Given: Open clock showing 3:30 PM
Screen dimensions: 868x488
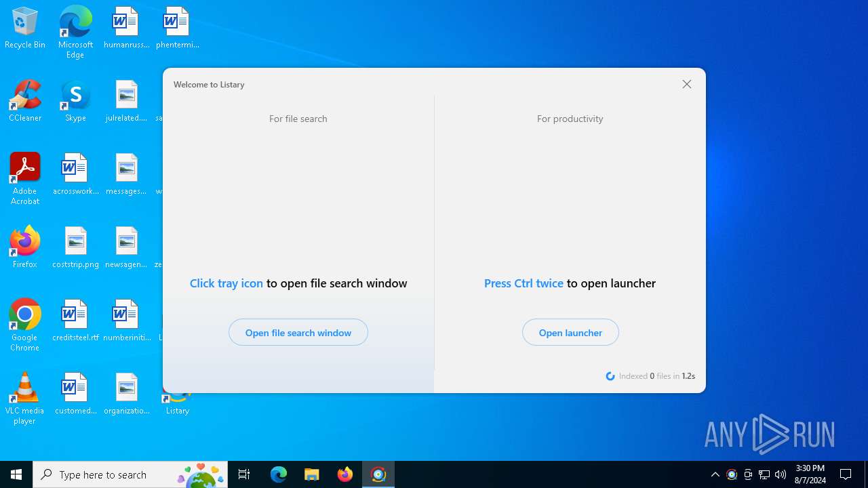Looking at the screenshot, I should [810, 474].
